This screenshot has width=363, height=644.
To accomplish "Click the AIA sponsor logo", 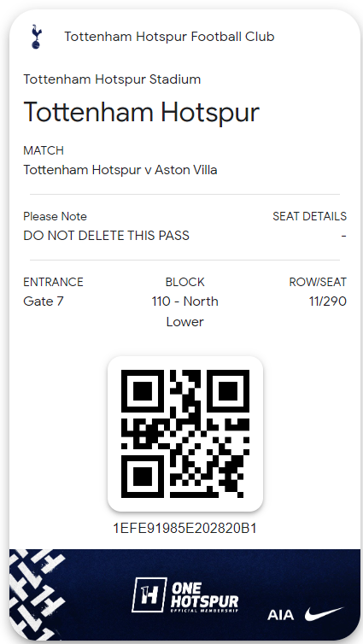I will tap(281, 615).
